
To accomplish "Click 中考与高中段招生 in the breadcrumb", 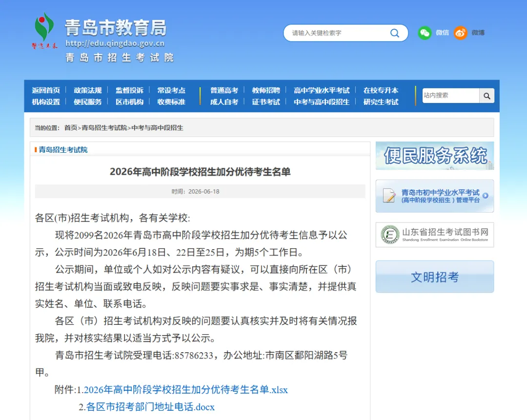I will tap(157, 128).
